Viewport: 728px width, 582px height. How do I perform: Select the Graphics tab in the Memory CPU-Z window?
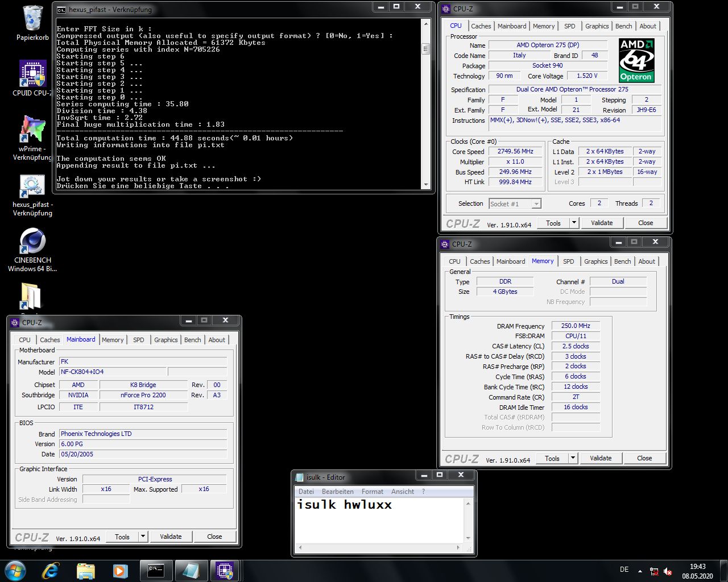(x=596, y=261)
